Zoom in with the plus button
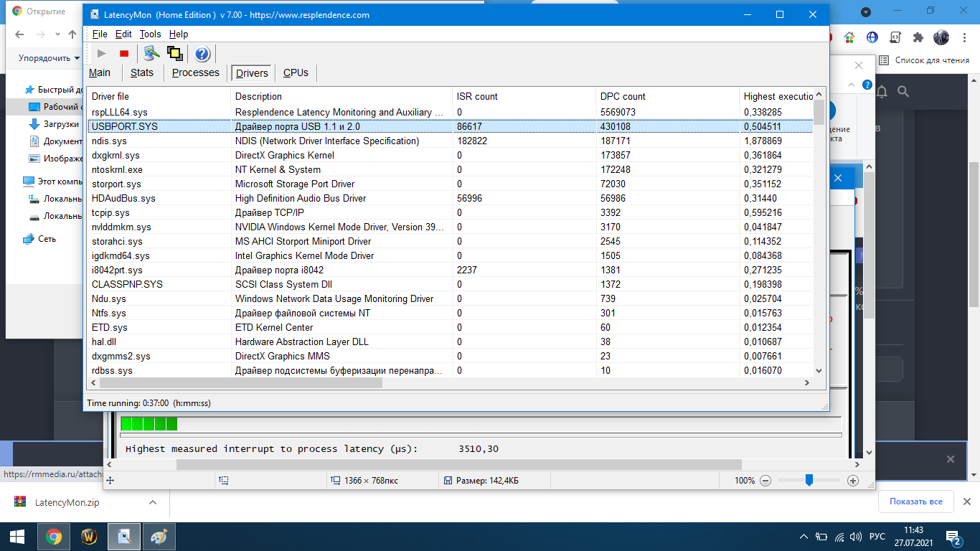The image size is (980, 551). coord(853,480)
